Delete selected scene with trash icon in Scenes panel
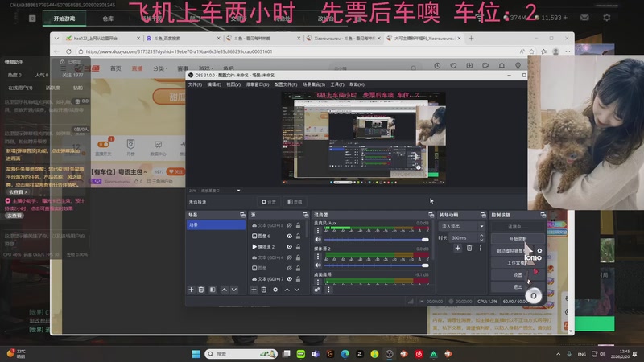644x362 pixels. [201, 290]
